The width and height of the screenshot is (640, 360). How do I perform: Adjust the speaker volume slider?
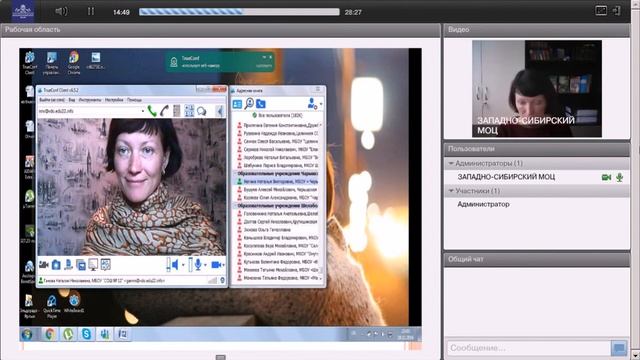pos(168,264)
